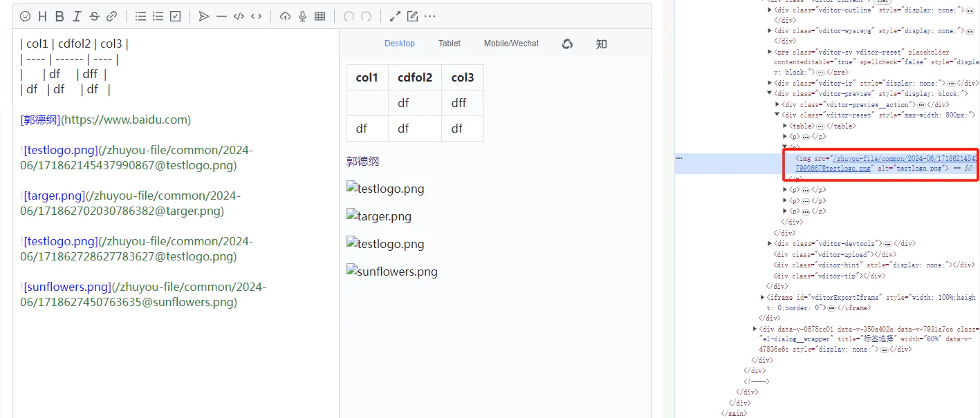The width and height of the screenshot is (980, 418).
Task: Switch edit mode with the pencil icon
Action: 412,16
